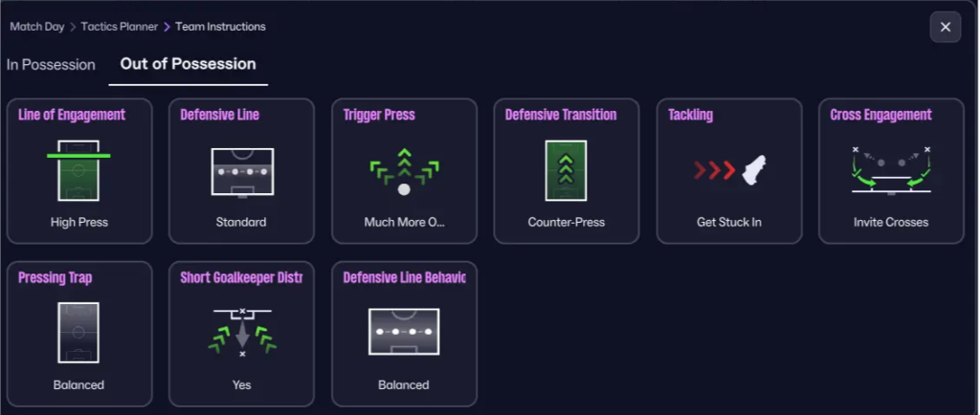The width and height of the screenshot is (980, 415).
Task: Click the Defensive Transition green arrows icon
Action: (566, 170)
